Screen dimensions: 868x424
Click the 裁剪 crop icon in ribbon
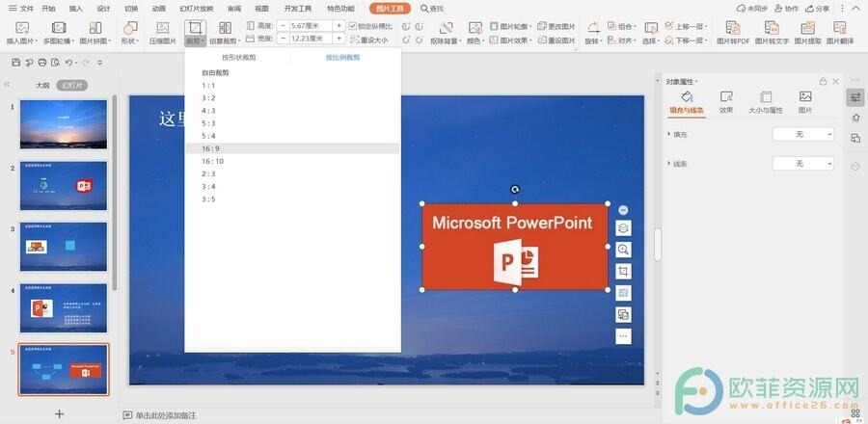195,29
